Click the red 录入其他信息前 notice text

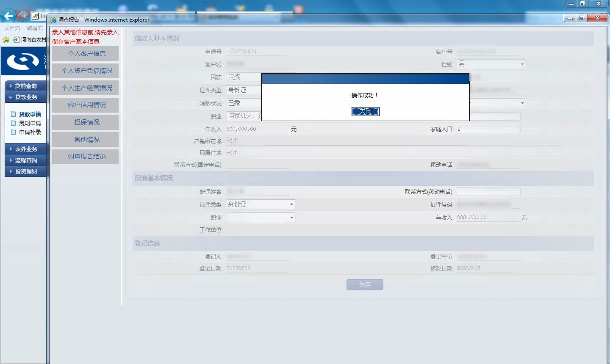click(85, 37)
